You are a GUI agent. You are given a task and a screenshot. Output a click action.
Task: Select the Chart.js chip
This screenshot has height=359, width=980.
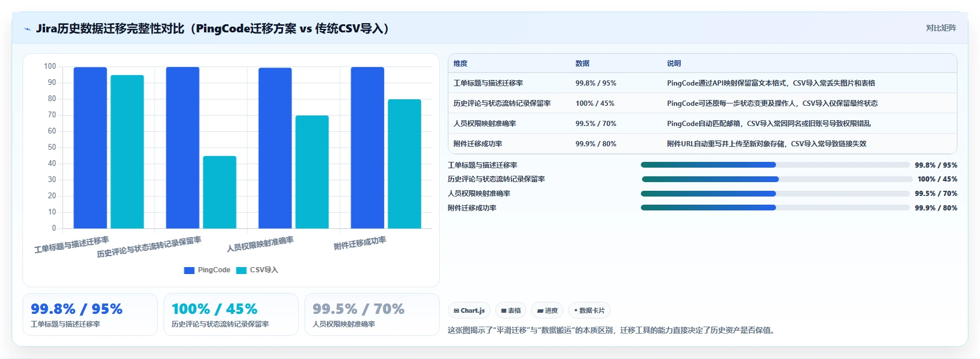click(x=469, y=310)
